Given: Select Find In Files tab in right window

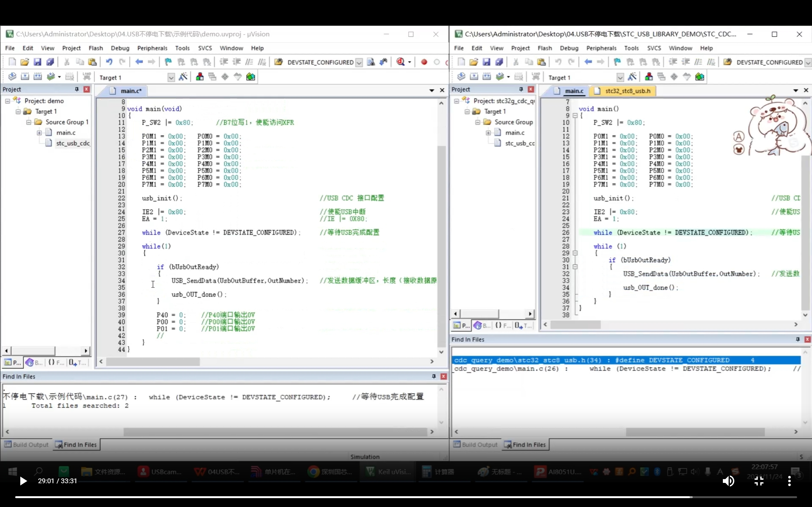Looking at the screenshot, I should tap(525, 445).
